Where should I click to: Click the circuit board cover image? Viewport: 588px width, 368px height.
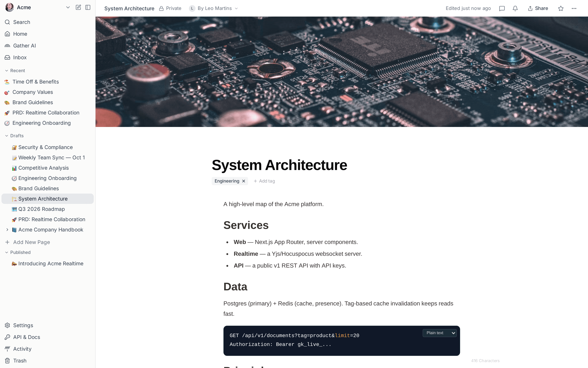point(342,72)
